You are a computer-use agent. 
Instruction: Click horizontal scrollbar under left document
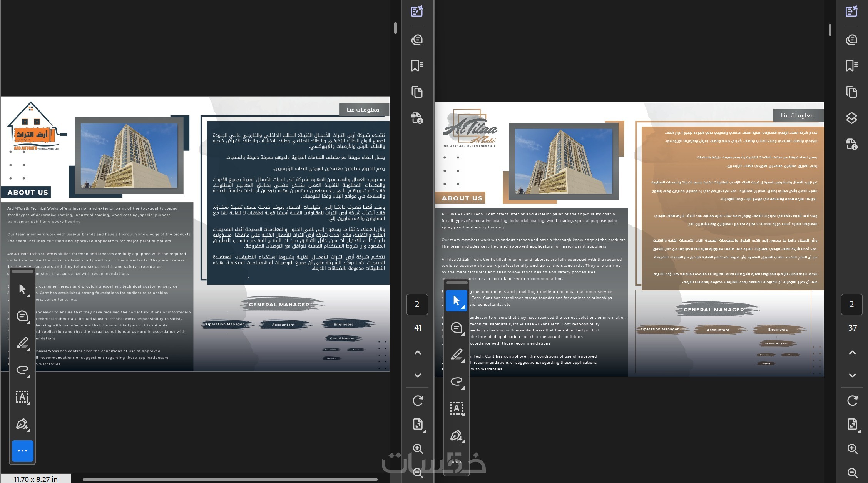pyautogui.click(x=230, y=479)
